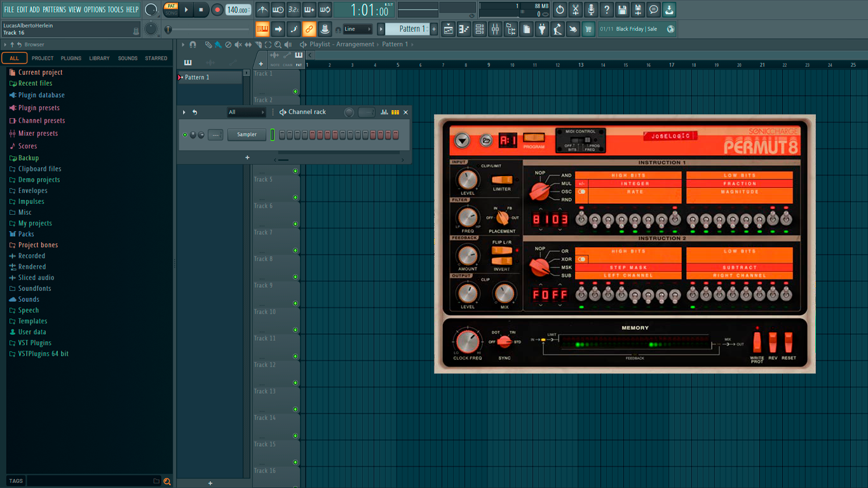
Task: Select the playlist Draw pencil tool
Action: click(x=208, y=44)
